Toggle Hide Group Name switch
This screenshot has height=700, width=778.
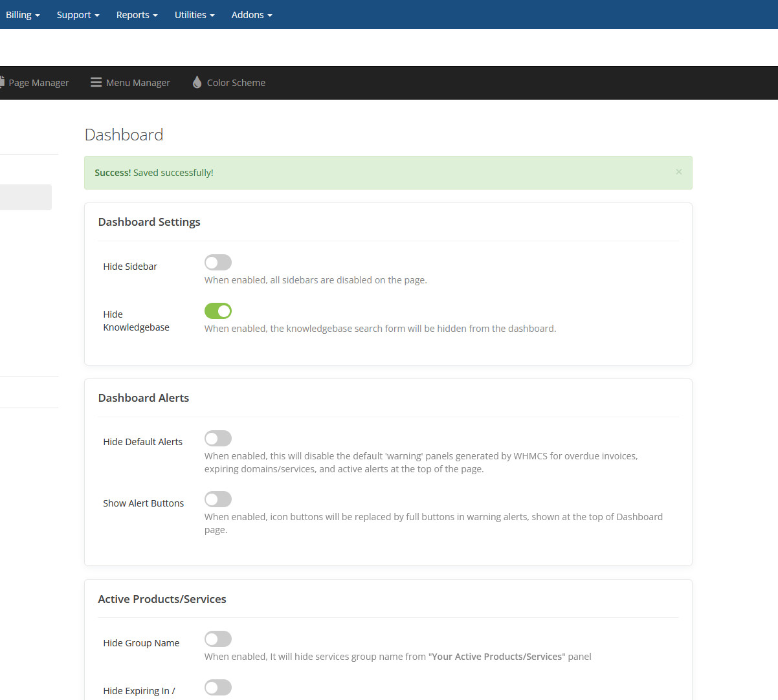pos(218,639)
